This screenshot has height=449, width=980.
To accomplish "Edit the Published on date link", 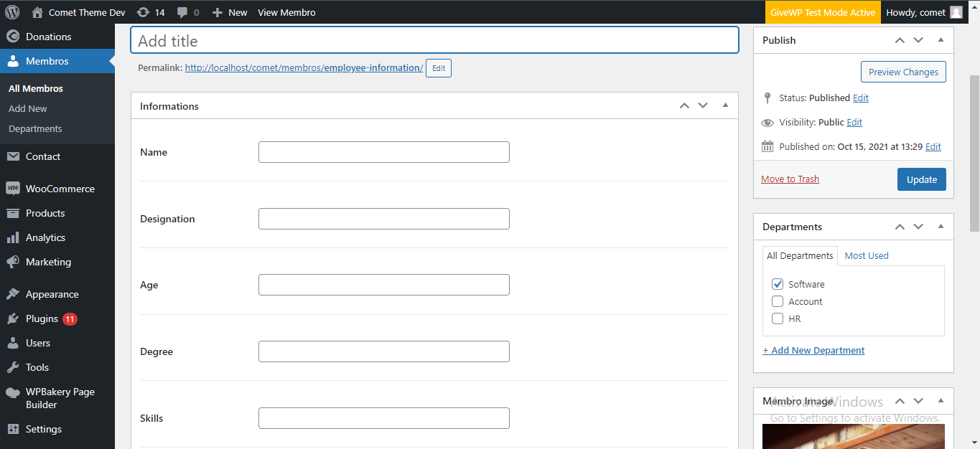I will [x=933, y=146].
